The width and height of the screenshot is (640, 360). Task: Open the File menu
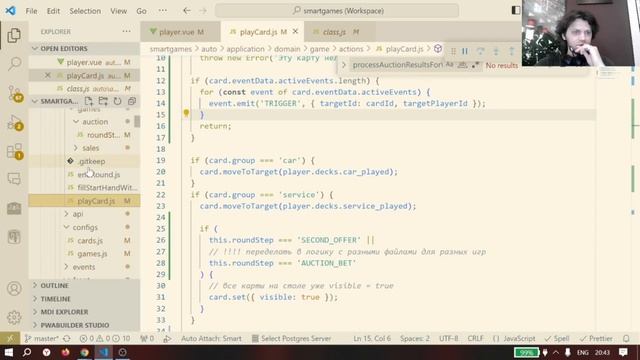[31, 11]
